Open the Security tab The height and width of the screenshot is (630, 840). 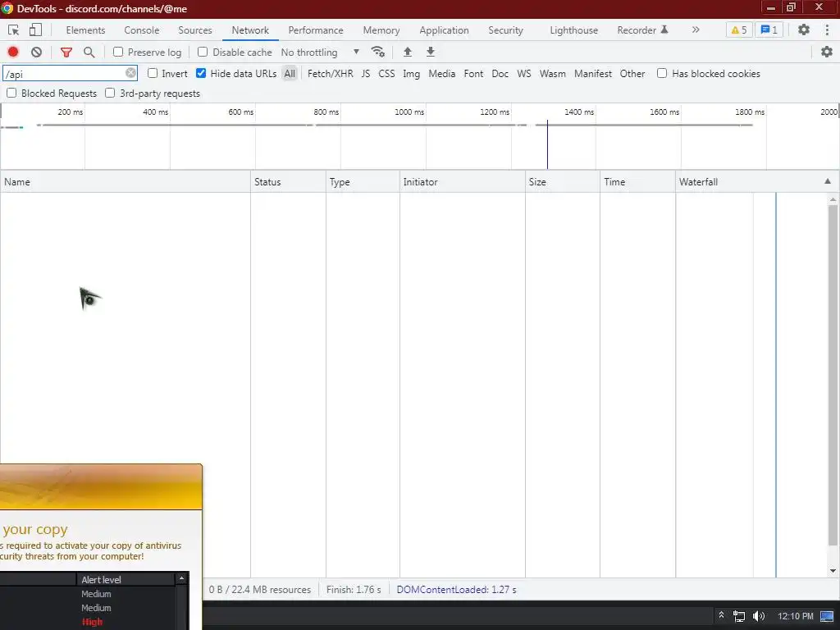point(505,30)
